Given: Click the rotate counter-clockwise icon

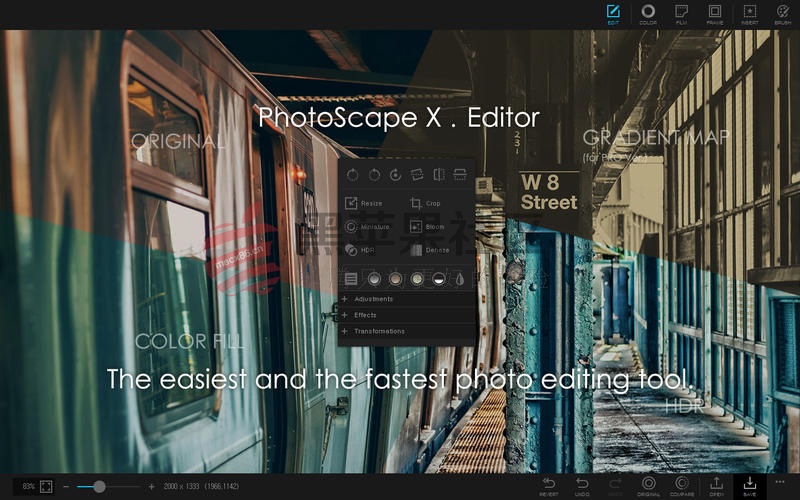Looking at the screenshot, I should pos(352,175).
